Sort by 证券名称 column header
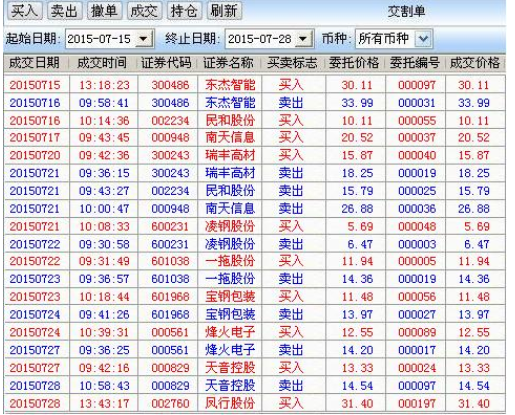 pos(229,63)
